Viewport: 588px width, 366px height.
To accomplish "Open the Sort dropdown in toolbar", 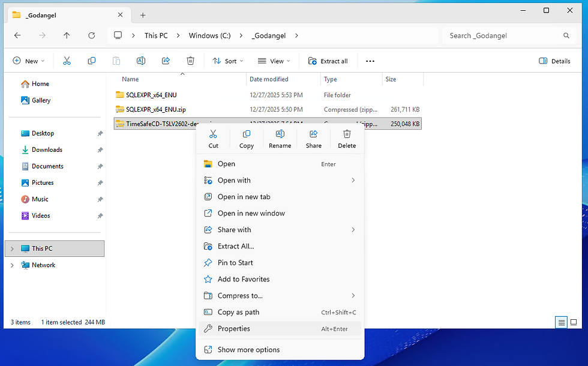I will [x=227, y=61].
